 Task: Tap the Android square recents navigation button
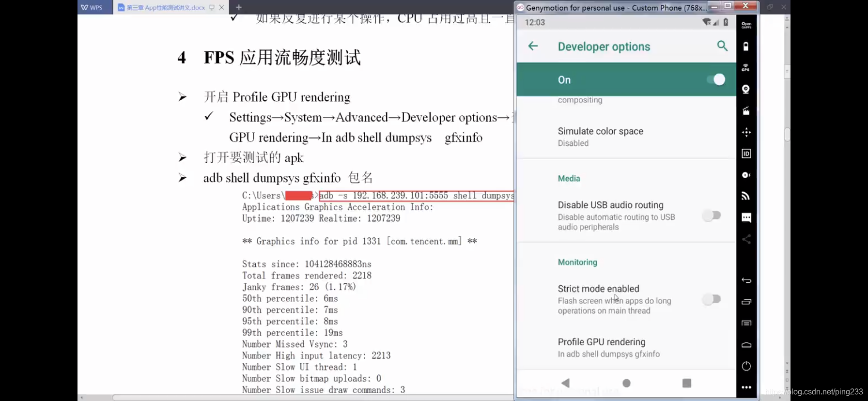686,383
